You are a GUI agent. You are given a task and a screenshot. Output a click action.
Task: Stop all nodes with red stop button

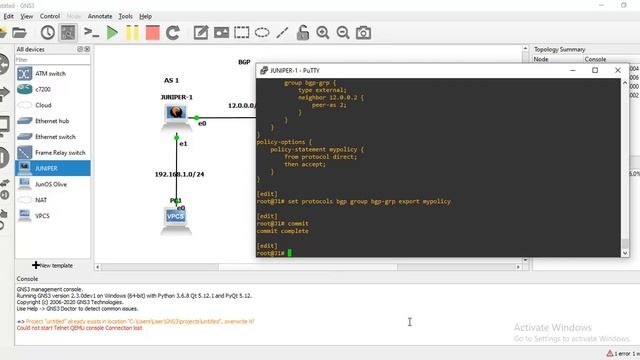click(152, 33)
